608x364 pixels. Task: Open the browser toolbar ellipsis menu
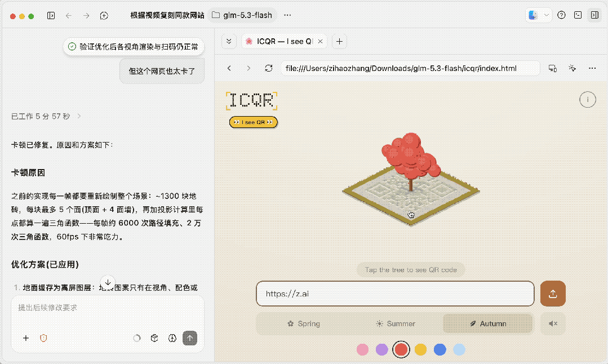coord(592,68)
